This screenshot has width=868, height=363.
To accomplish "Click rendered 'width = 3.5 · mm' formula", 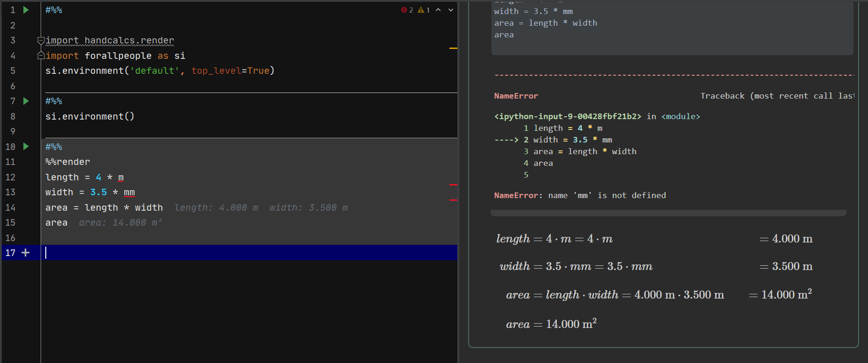I will point(576,266).
